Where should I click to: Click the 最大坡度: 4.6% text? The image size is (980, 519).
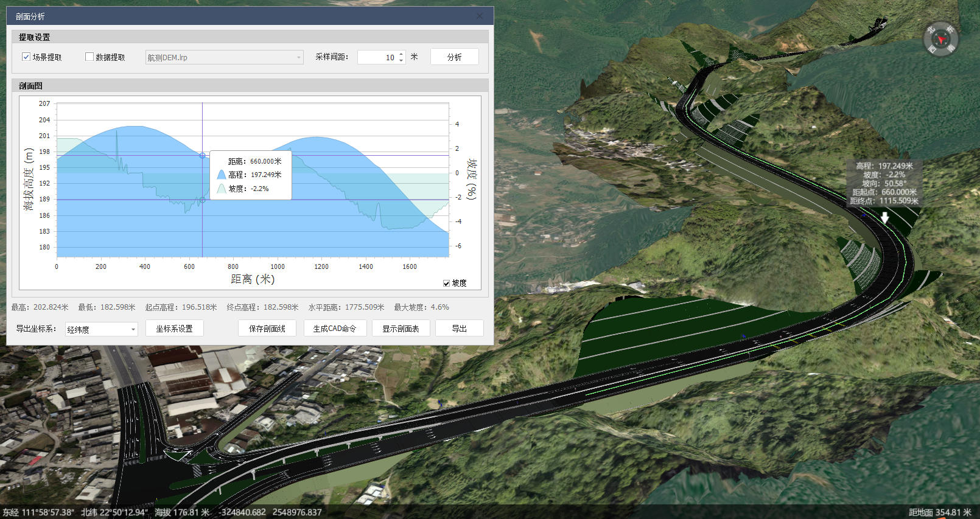tap(421, 307)
